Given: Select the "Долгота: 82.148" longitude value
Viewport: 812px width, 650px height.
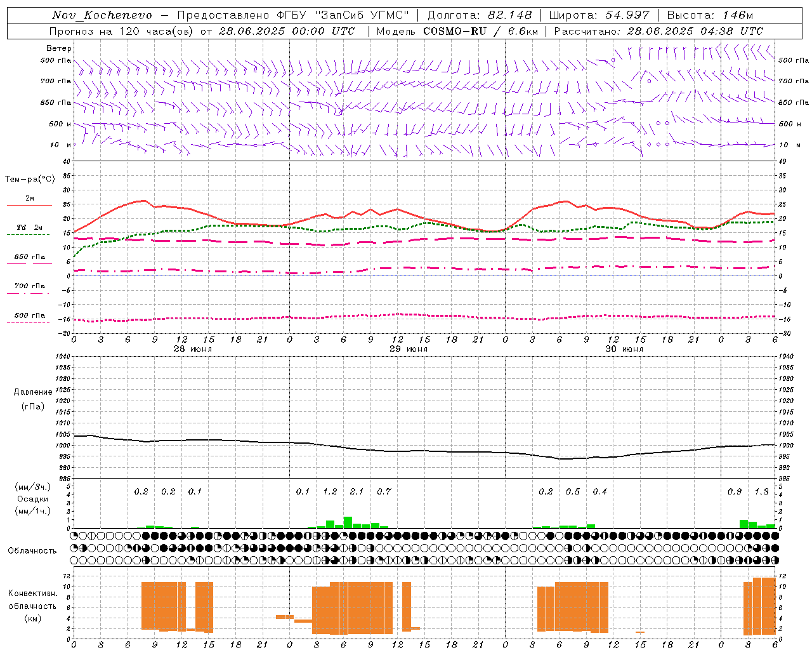Looking at the screenshot, I should pos(480,15).
